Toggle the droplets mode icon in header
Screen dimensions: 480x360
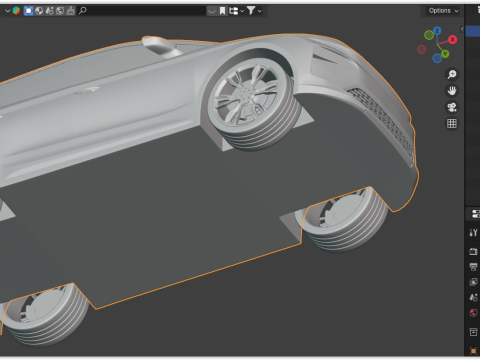tap(49, 11)
